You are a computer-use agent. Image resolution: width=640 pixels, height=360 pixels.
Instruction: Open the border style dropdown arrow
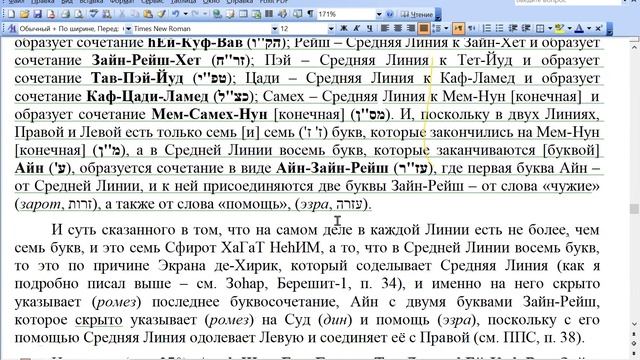pos(550,28)
